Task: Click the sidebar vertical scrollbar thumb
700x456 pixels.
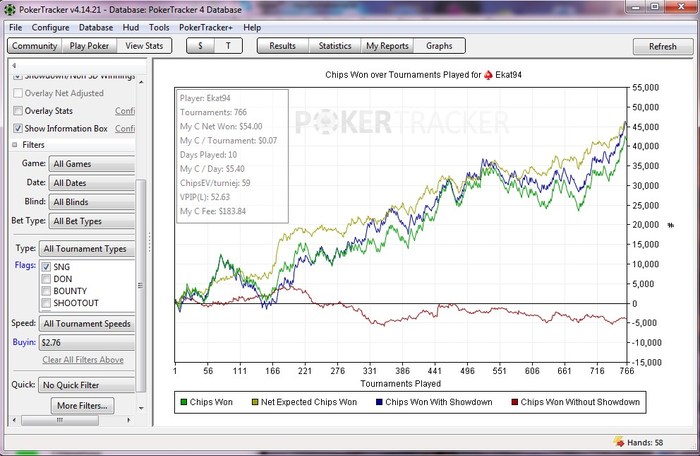Action: [x=141, y=286]
